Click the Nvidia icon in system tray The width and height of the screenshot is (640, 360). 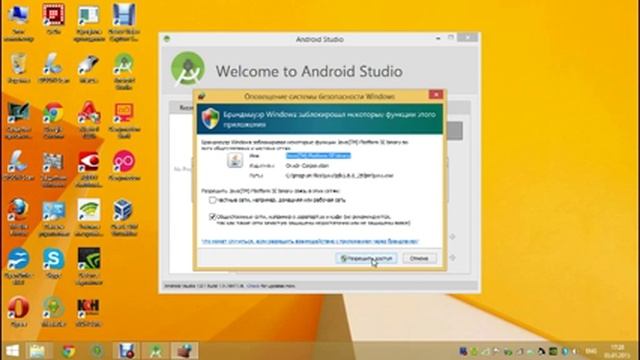[x=553, y=351]
